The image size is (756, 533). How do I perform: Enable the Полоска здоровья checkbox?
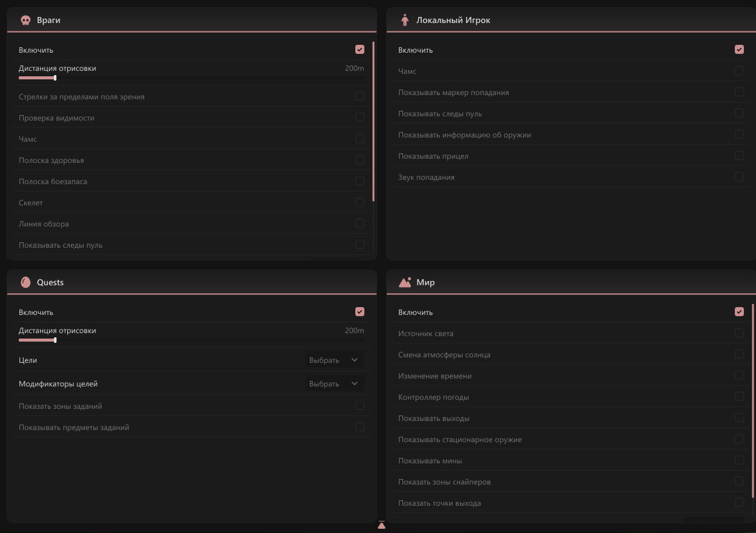(x=360, y=160)
